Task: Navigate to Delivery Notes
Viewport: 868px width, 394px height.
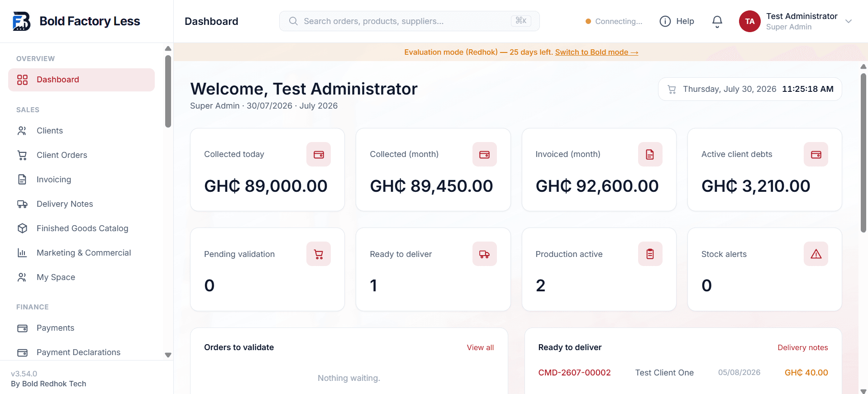Action: [x=81, y=204]
